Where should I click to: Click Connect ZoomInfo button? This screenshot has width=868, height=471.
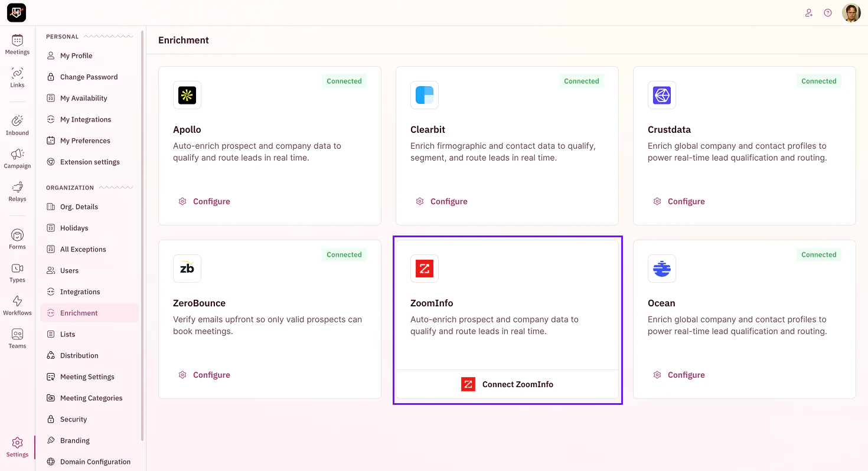pyautogui.click(x=507, y=384)
